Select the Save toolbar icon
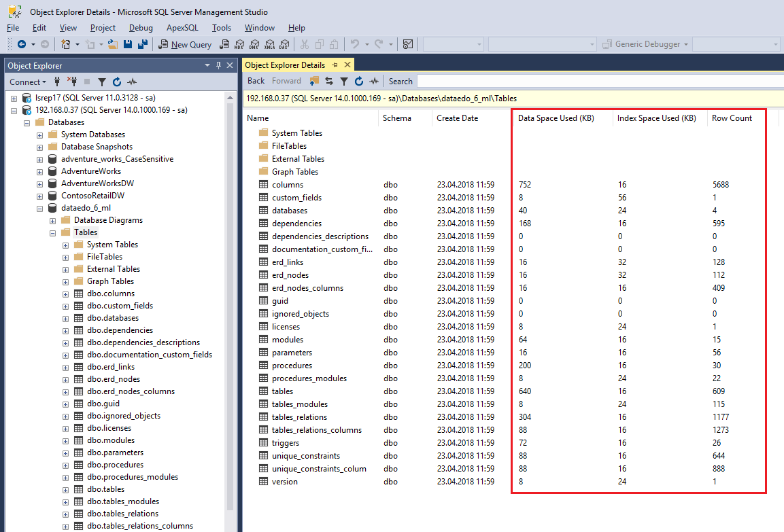The width and height of the screenshot is (784, 532). coord(129,44)
